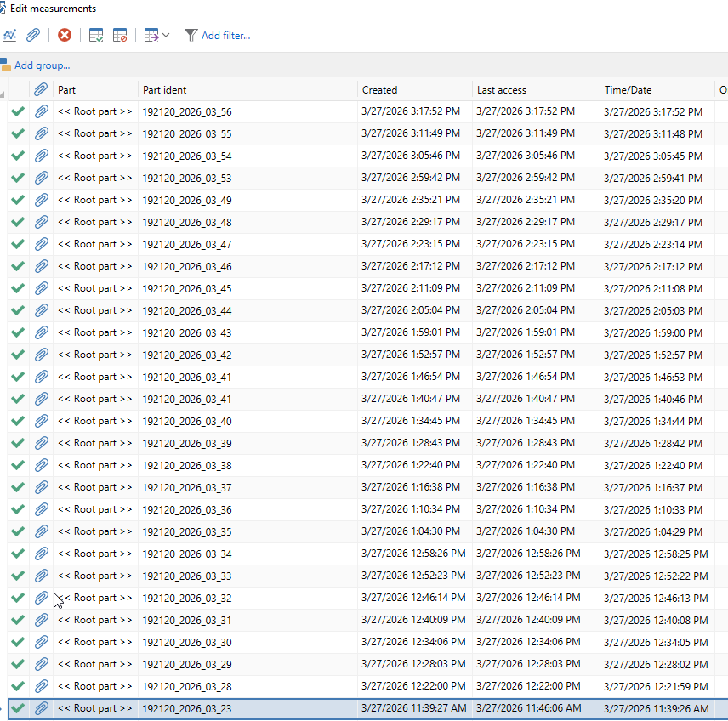This screenshot has height=721, width=728.
Task: Click attachment clip for row 192120_2026_03_56
Action: coord(41,111)
